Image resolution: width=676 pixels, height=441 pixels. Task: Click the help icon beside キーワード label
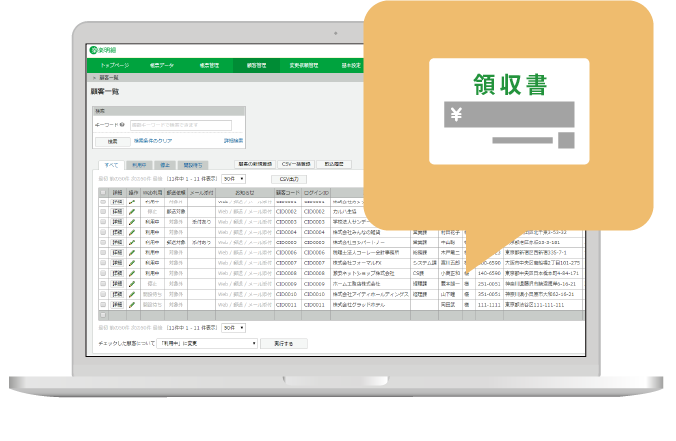[x=122, y=125]
